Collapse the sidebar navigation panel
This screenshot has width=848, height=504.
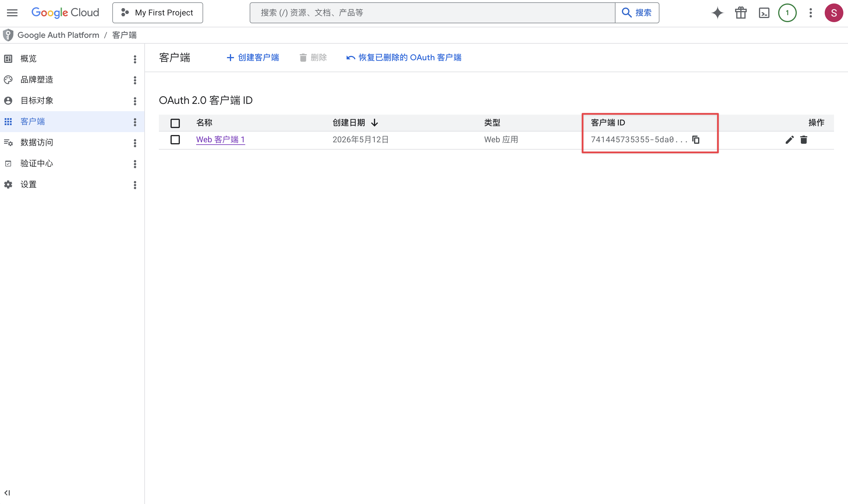tap(7, 492)
